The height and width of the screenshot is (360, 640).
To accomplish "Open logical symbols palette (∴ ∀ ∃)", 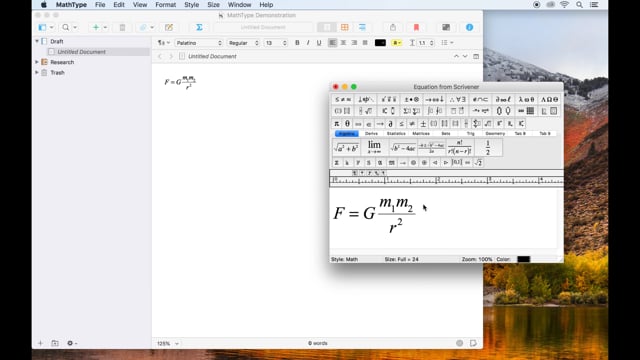I will pos(457,99).
